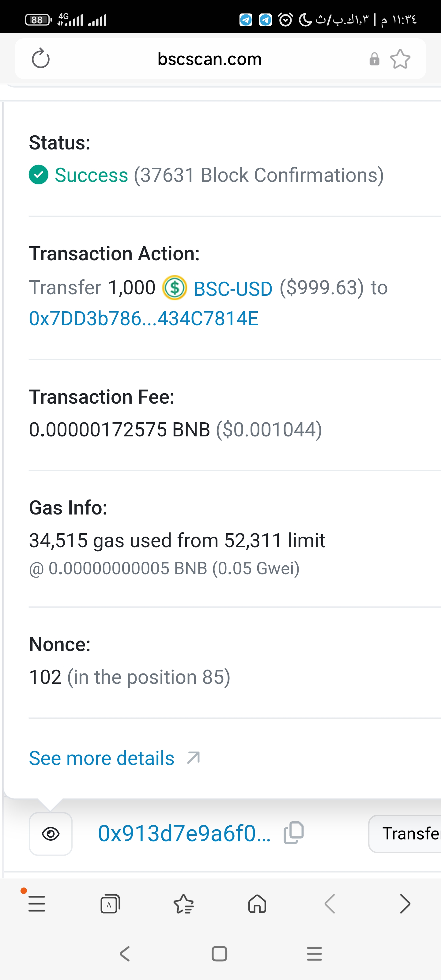Viewport: 441px width, 980px height.
Task: Toggle transaction preview eye button
Action: point(51,834)
